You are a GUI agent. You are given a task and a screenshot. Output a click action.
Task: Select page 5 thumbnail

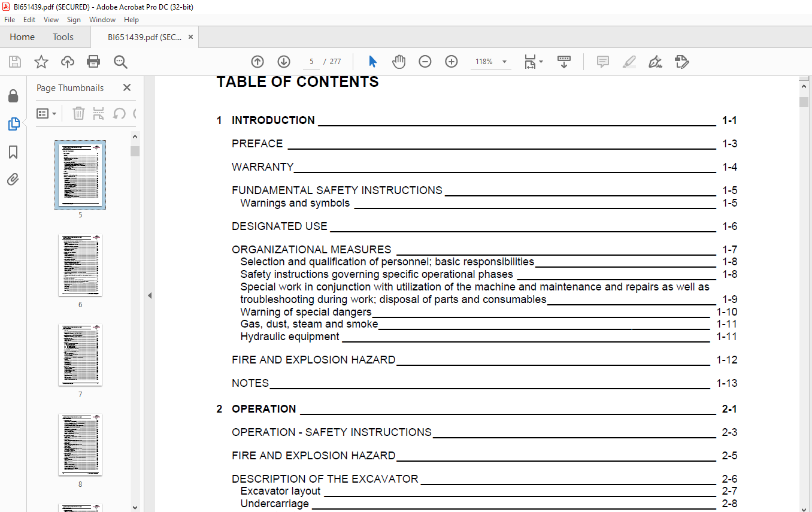(80, 175)
